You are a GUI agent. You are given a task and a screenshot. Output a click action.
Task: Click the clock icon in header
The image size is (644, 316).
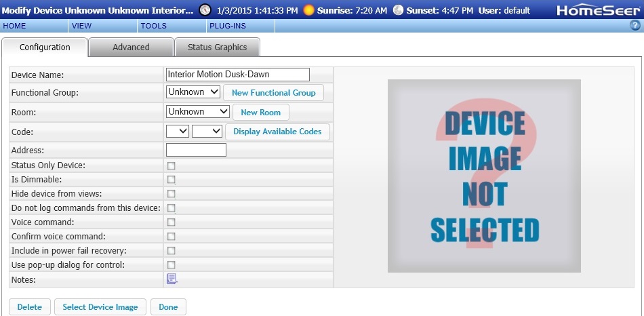click(205, 10)
